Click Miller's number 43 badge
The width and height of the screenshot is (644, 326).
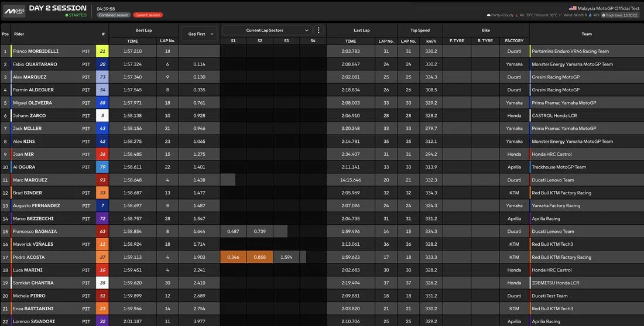pyautogui.click(x=102, y=129)
